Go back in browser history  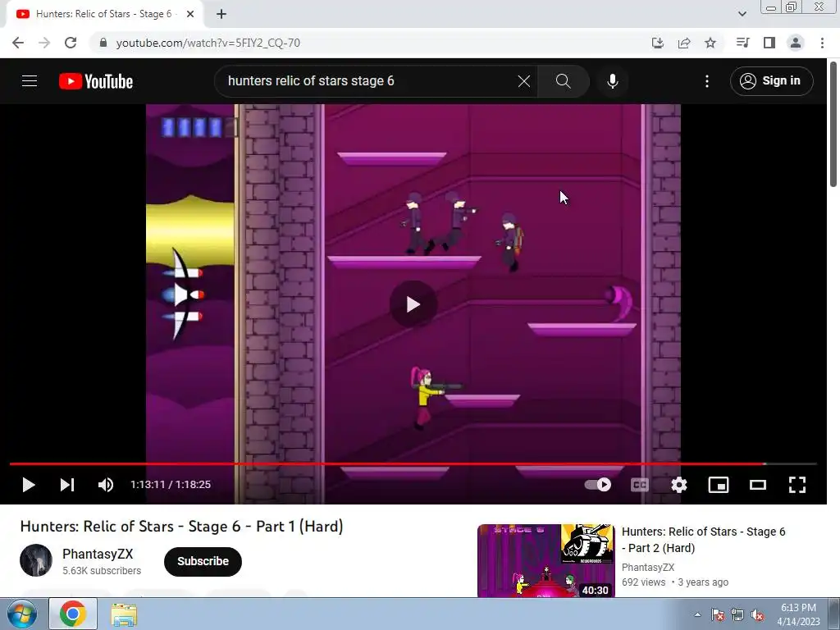click(18, 43)
